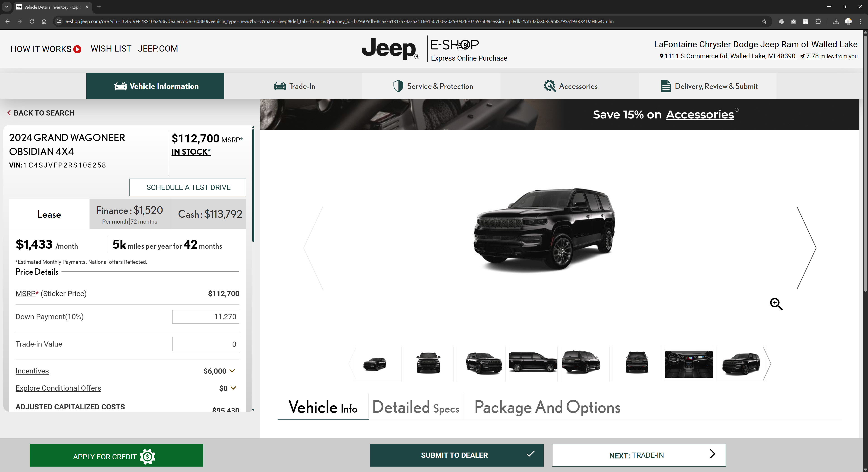
Task: Expand the $6,000 Incentives chevron
Action: coord(232,371)
